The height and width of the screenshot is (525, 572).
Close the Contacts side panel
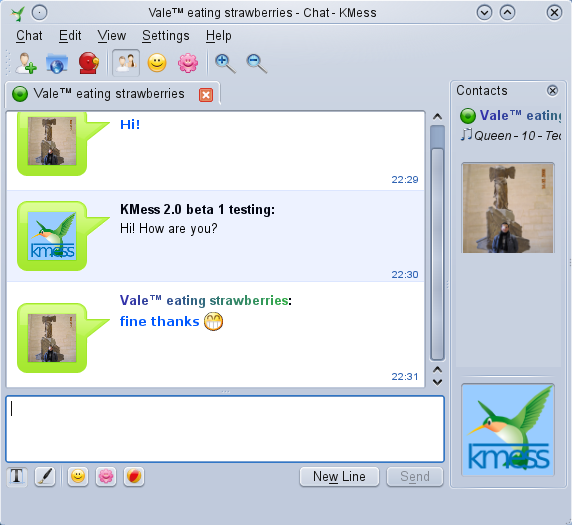552,90
